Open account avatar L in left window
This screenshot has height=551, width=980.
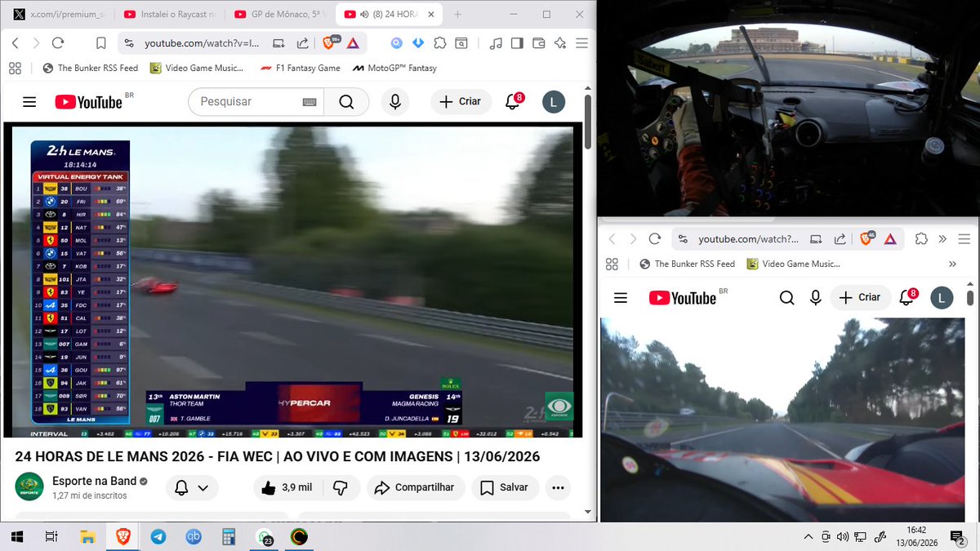[x=554, y=102]
